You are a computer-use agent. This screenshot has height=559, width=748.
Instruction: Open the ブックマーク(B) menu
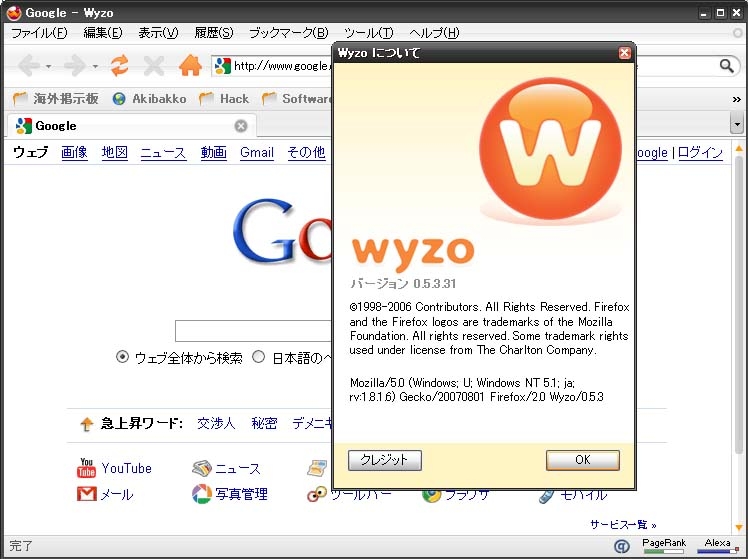pyautogui.click(x=289, y=33)
